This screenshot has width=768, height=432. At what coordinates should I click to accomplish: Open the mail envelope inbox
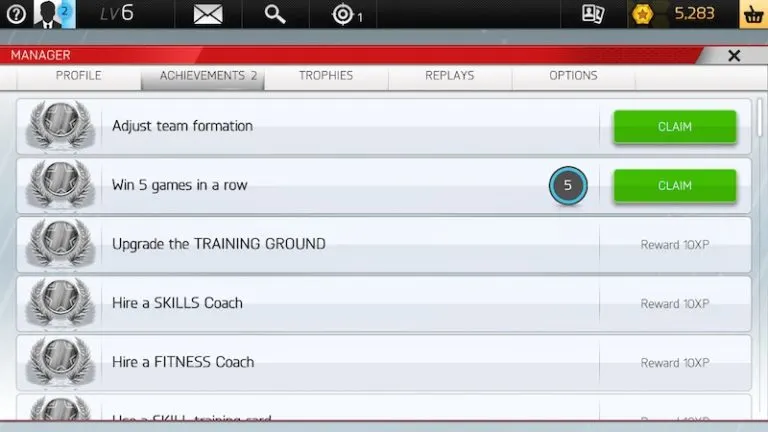click(x=207, y=14)
